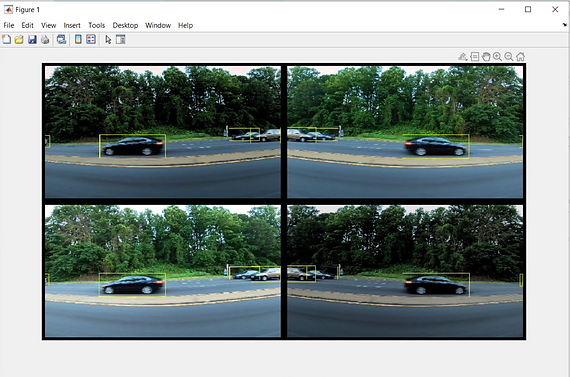Click the New Figure icon
The image size is (570, 377).
coord(6,39)
